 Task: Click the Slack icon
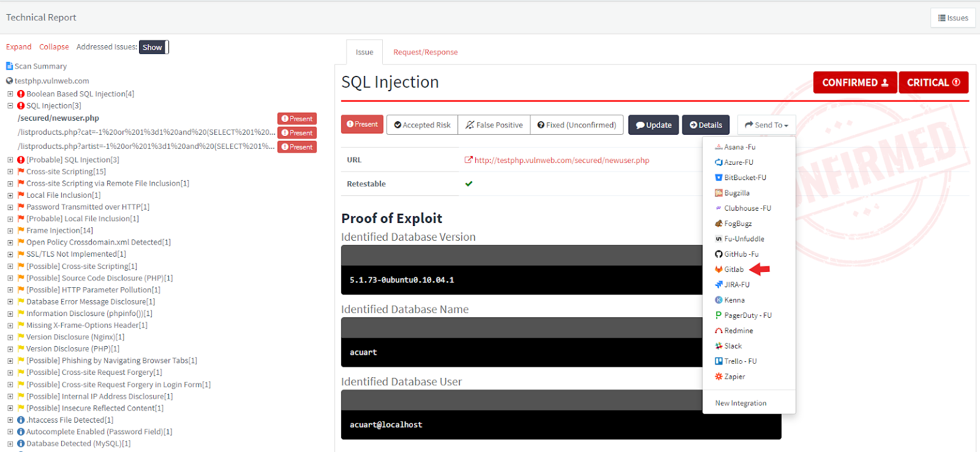click(x=718, y=346)
